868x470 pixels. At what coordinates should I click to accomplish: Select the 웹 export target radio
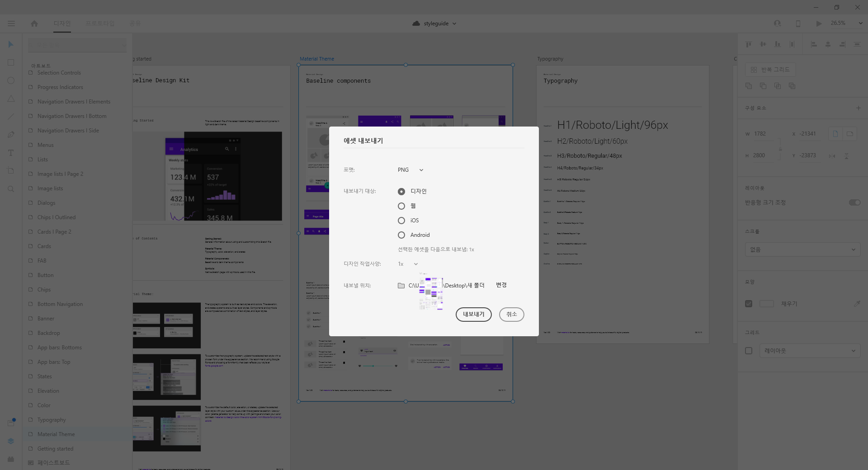tap(401, 206)
